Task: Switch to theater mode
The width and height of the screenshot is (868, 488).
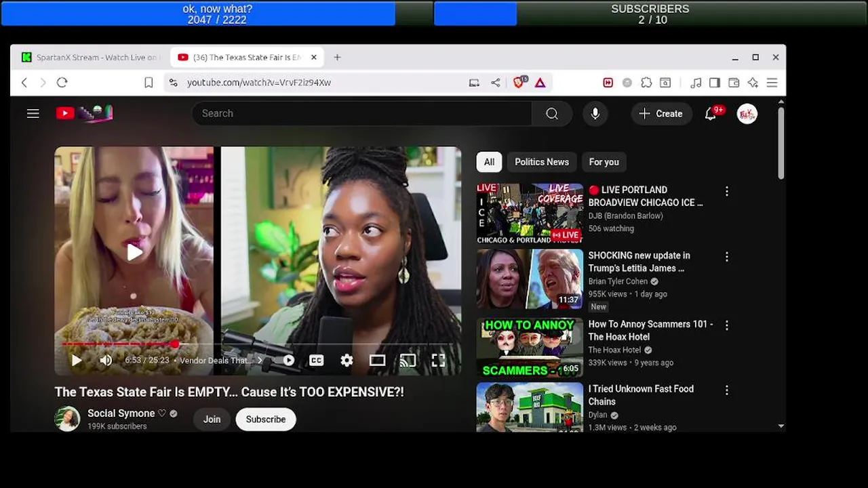Action: point(377,361)
